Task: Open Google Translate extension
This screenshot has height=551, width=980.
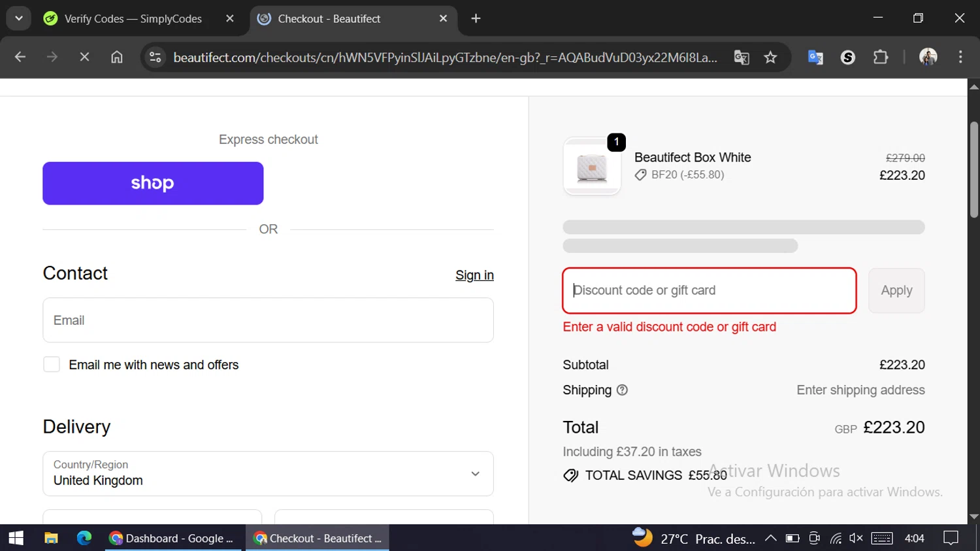Action: pyautogui.click(x=815, y=57)
